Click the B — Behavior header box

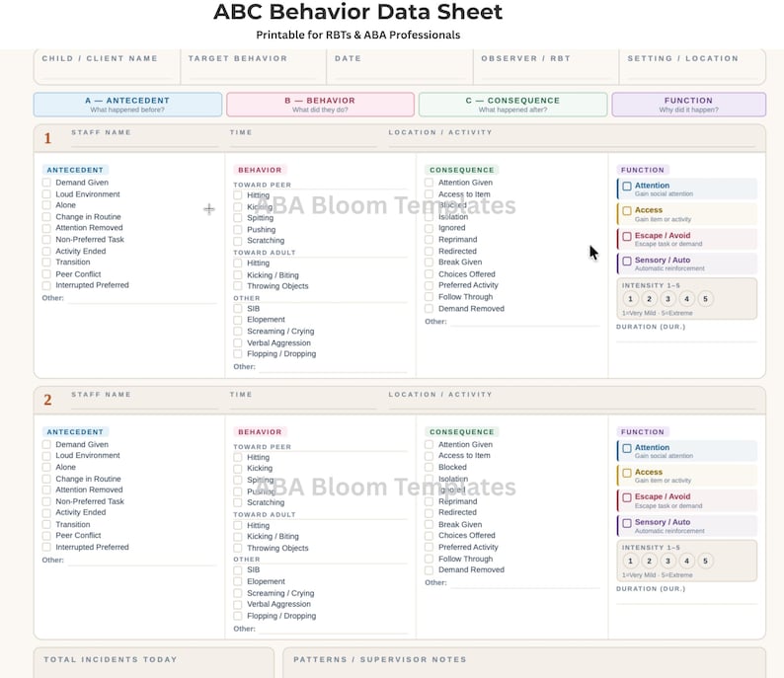321,105
